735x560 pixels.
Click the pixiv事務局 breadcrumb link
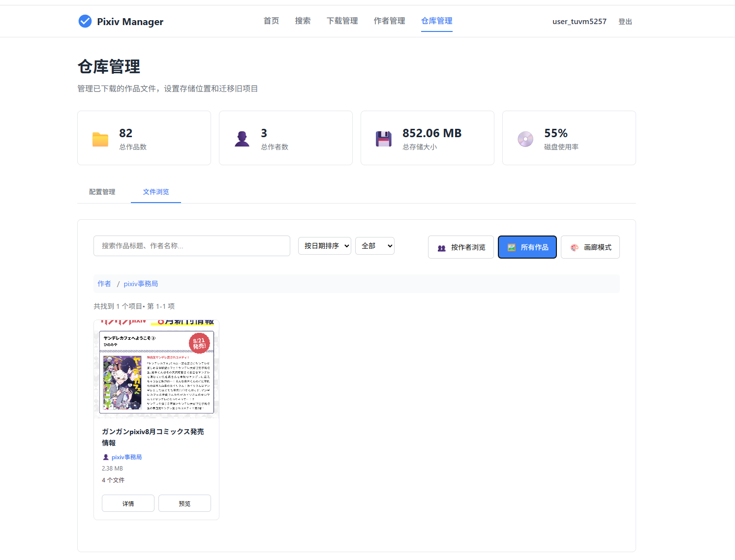141,284
